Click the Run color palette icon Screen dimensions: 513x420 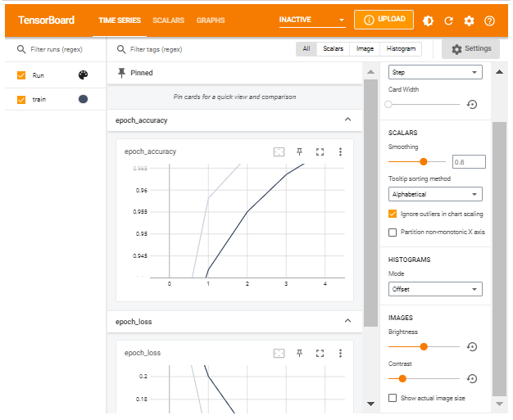[83, 75]
